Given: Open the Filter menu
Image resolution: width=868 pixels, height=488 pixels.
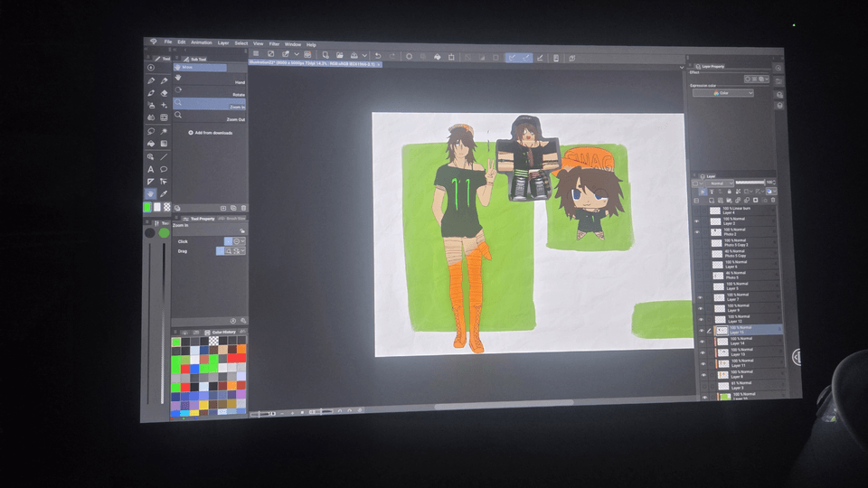Looking at the screenshot, I should [x=274, y=43].
